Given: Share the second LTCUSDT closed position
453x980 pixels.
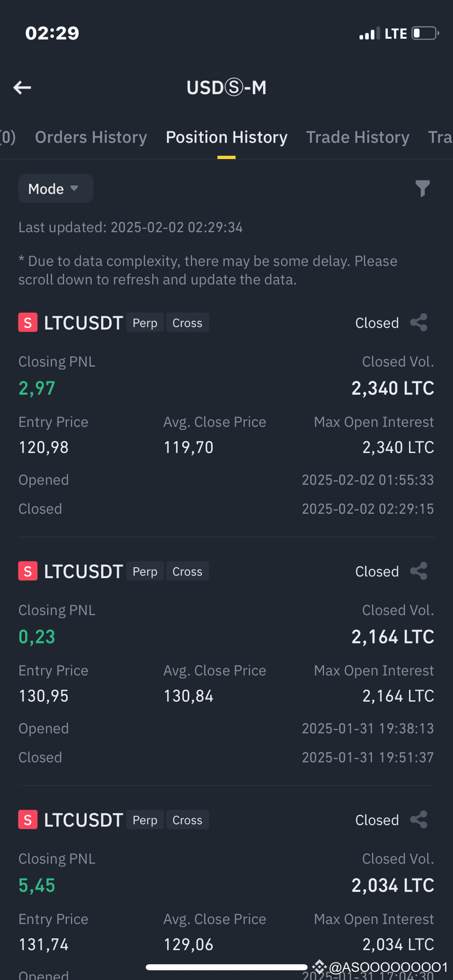Looking at the screenshot, I should pyautogui.click(x=419, y=571).
